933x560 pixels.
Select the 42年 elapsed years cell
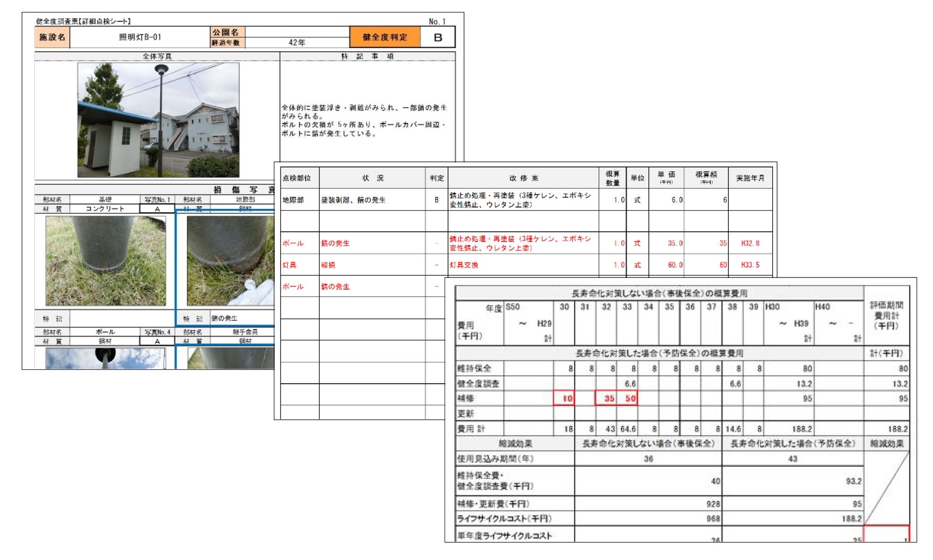point(297,42)
